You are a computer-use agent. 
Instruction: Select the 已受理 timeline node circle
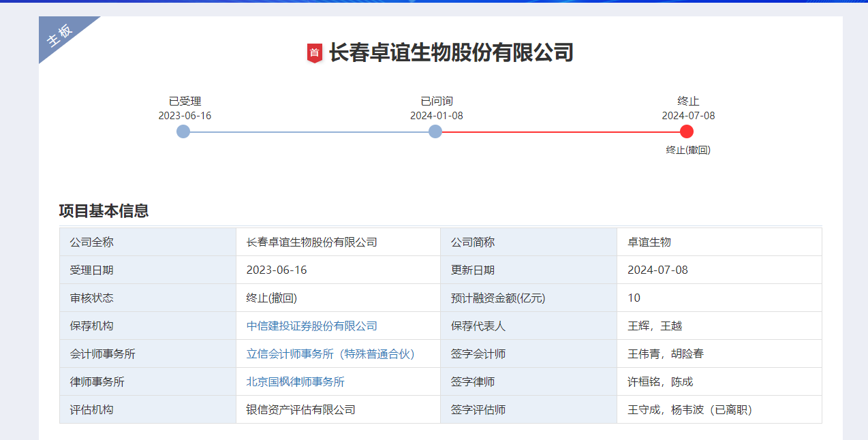pyautogui.click(x=183, y=131)
